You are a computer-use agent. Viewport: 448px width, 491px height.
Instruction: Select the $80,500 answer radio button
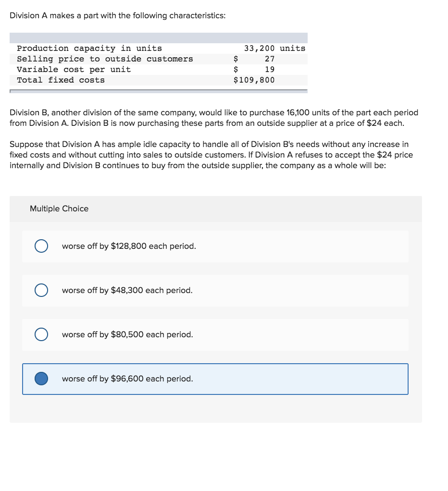[41, 334]
